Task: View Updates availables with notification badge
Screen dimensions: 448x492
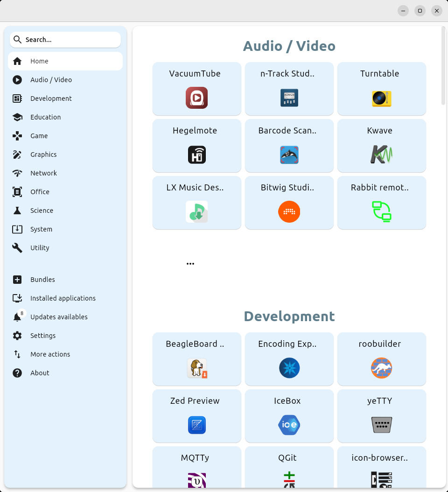Action: click(59, 317)
